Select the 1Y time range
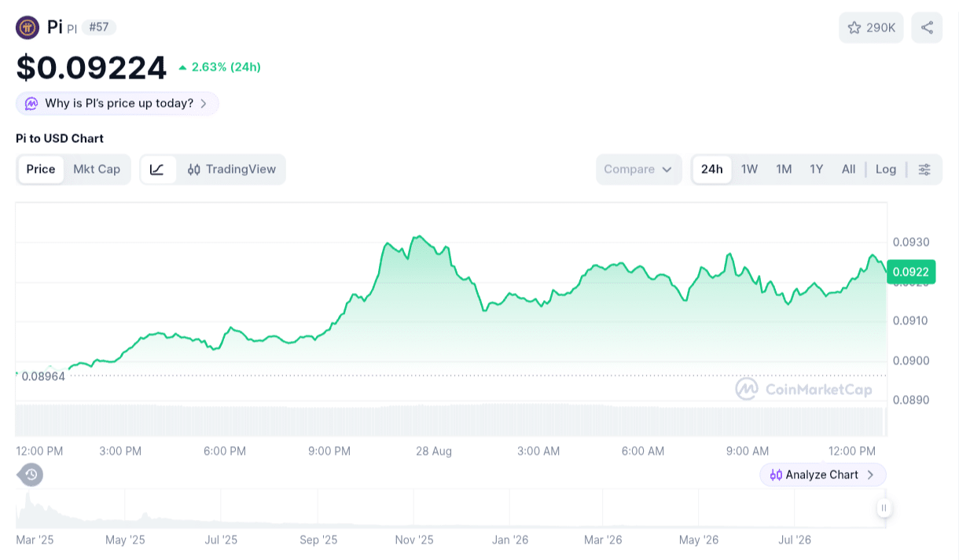959x560 pixels. point(817,170)
